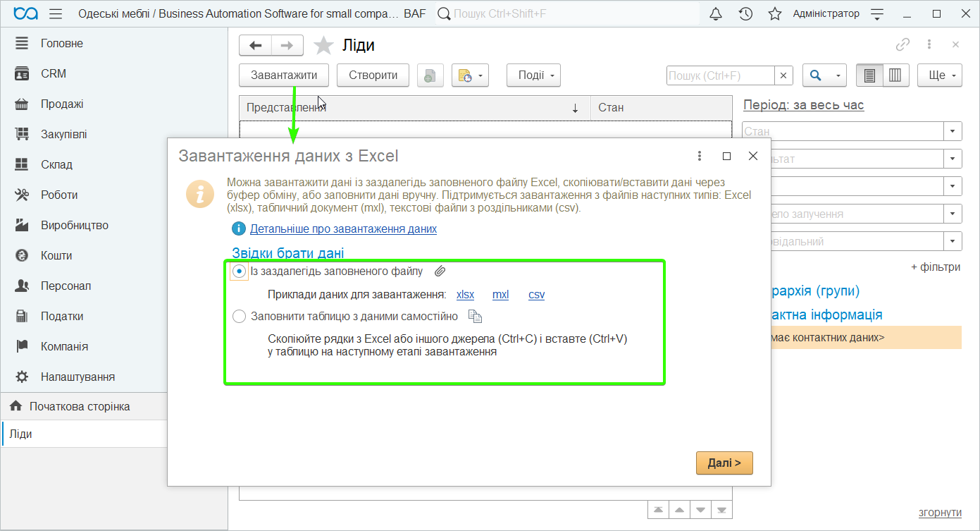Select 'Заповнити таблицю з даними самостійно' radio option
Screen dimensions: 980x531
coord(240,317)
